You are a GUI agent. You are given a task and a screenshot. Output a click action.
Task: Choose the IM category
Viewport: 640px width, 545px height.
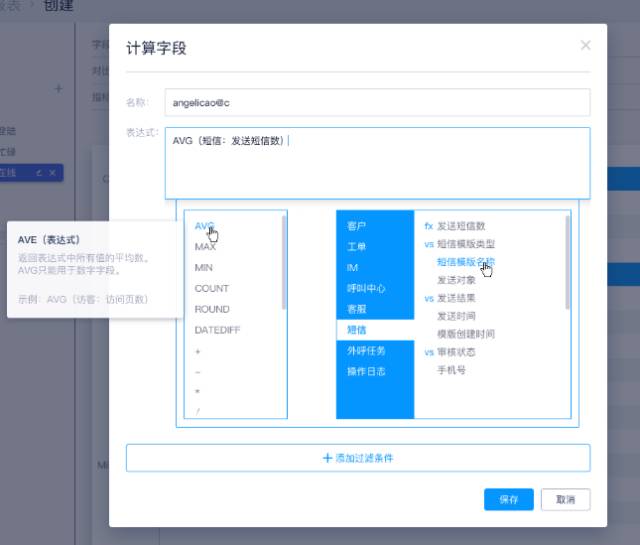click(x=352, y=267)
